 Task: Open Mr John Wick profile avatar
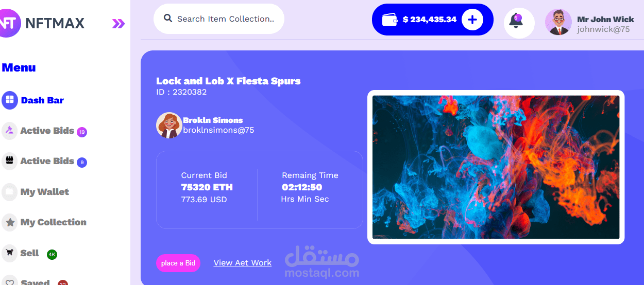pyautogui.click(x=558, y=22)
